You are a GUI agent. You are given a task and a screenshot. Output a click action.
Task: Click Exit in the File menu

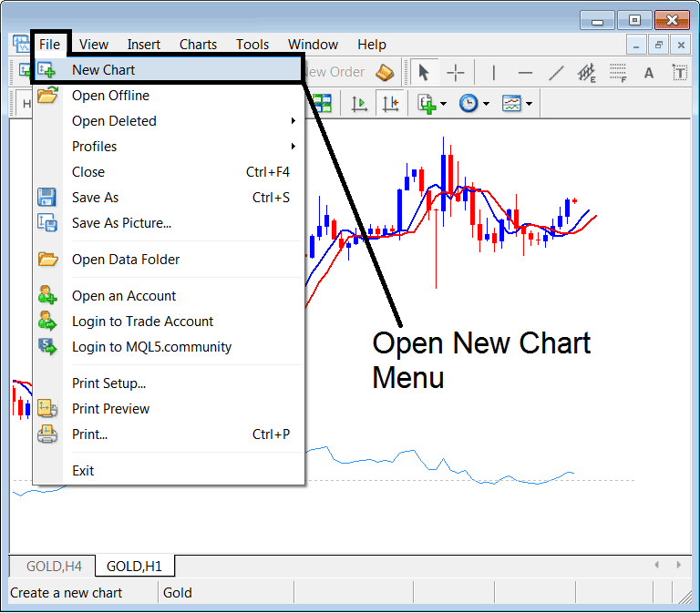tap(169, 471)
